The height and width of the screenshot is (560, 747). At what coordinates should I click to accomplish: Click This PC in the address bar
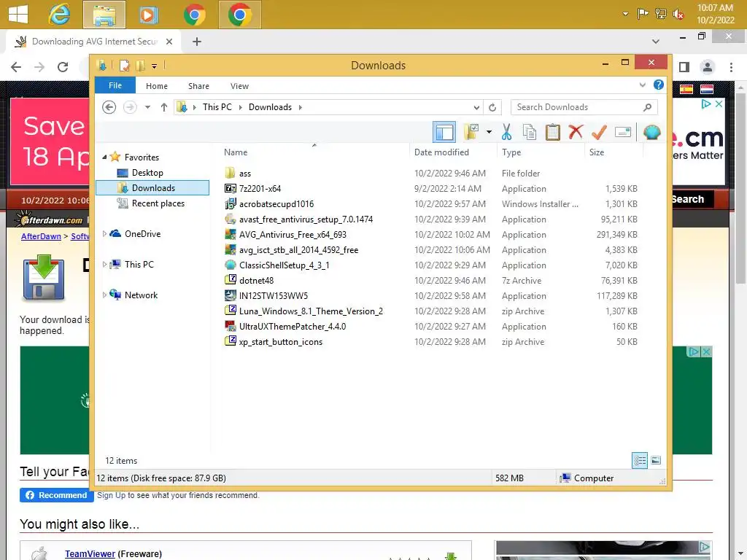(x=217, y=107)
